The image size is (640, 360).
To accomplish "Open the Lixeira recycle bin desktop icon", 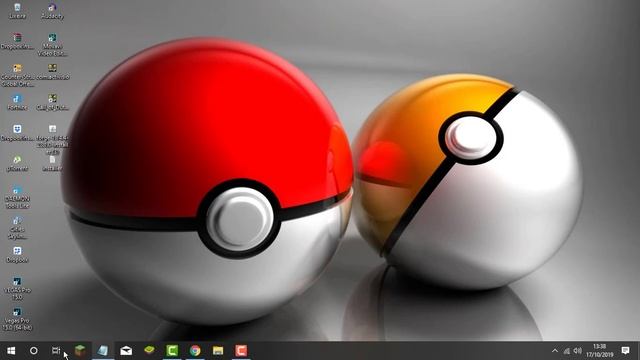I will pyautogui.click(x=17, y=11).
